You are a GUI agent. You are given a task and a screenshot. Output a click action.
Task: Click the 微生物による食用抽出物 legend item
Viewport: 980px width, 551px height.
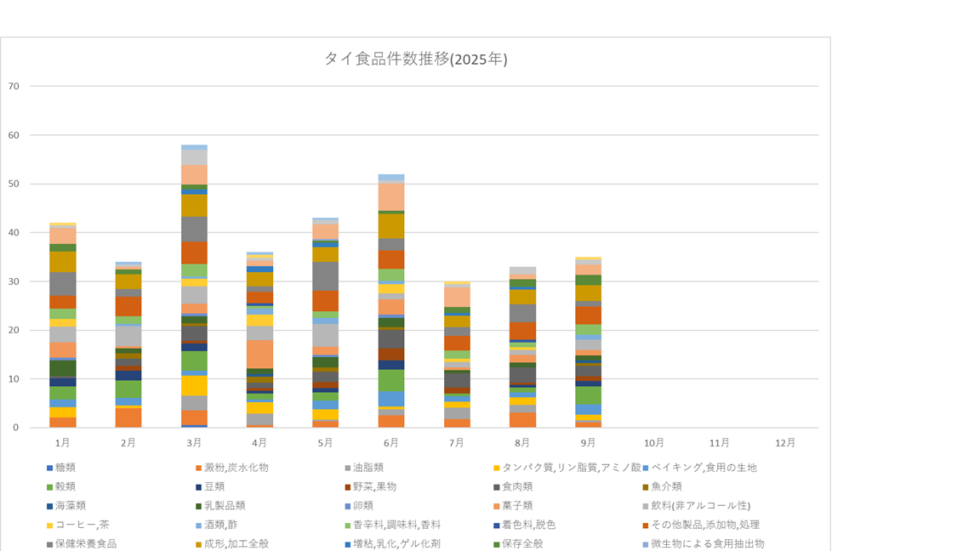[x=708, y=543]
